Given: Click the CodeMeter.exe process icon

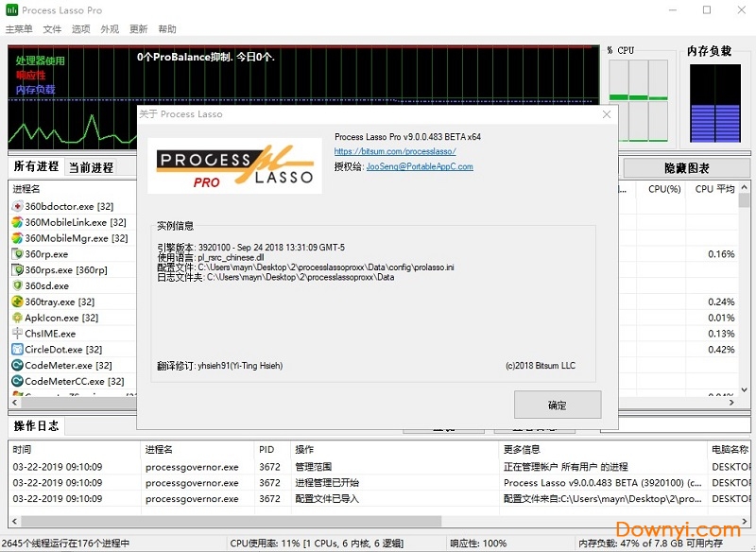Looking at the screenshot, I should coord(17,366).
